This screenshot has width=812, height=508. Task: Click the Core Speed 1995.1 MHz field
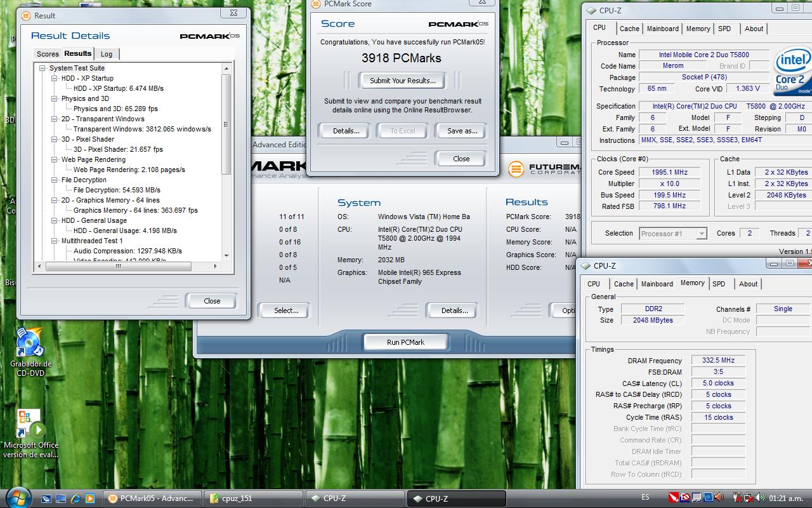click(x=669, y=172)
